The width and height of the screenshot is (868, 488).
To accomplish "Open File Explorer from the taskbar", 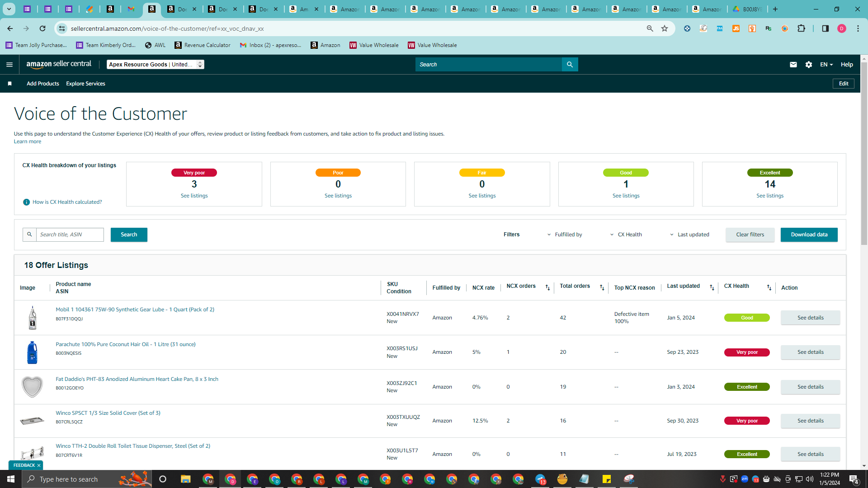I will click(185, 479).
